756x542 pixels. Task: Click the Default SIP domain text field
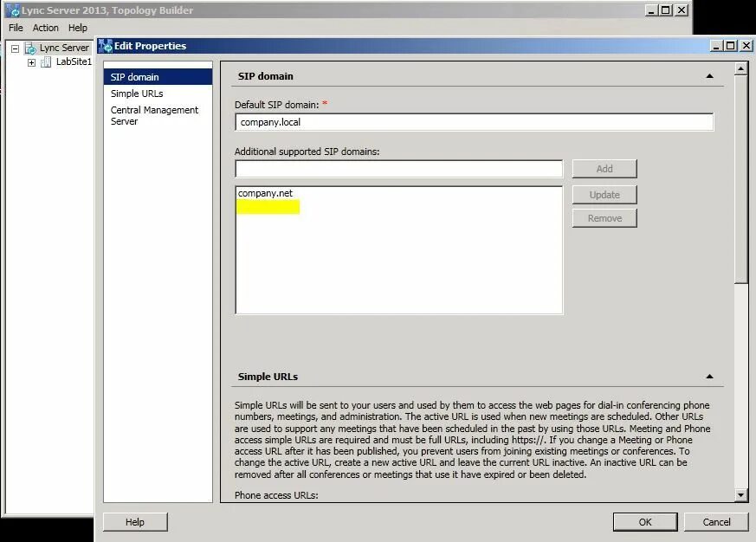475,122
